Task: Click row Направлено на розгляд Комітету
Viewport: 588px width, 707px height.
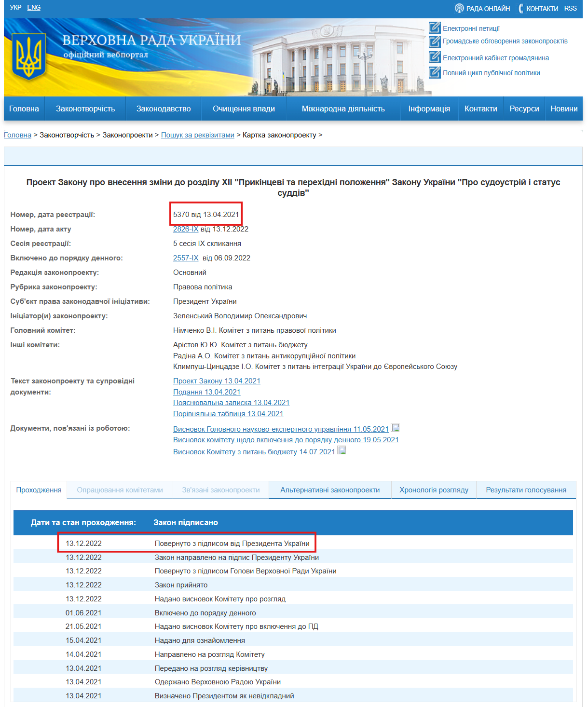Action: (x=293, y=654)
